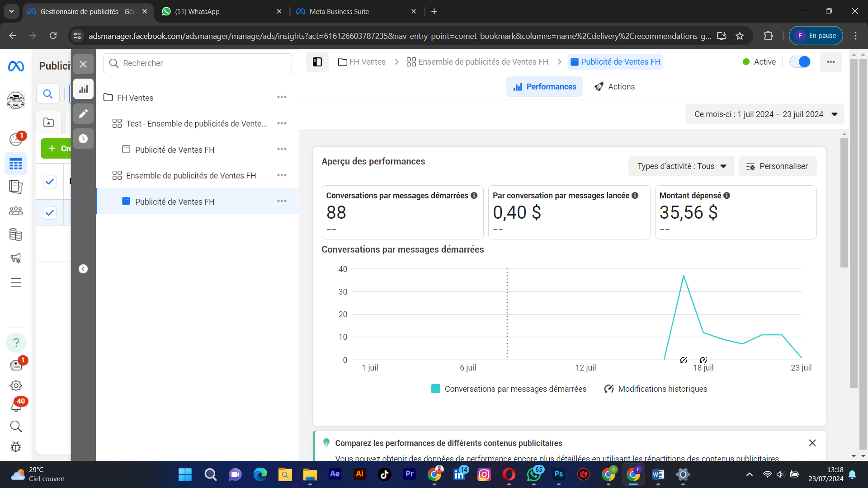Click the Meta logo icon

pos(16,66)
